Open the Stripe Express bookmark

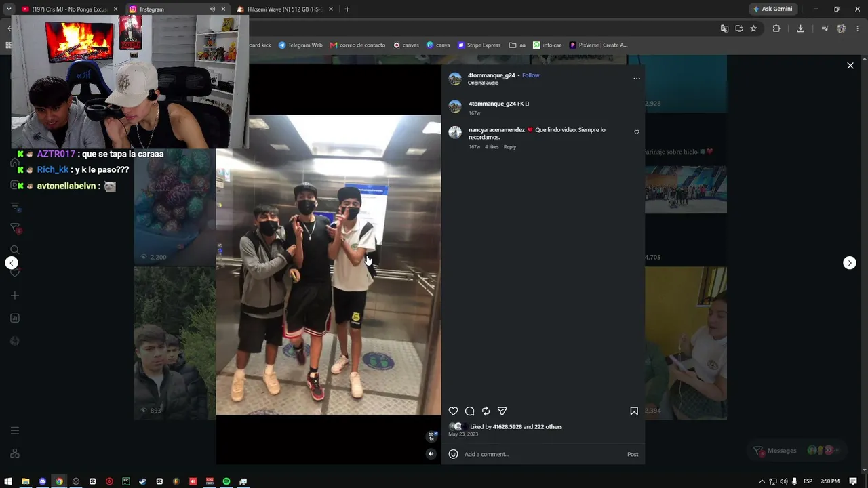click(479, 45)
